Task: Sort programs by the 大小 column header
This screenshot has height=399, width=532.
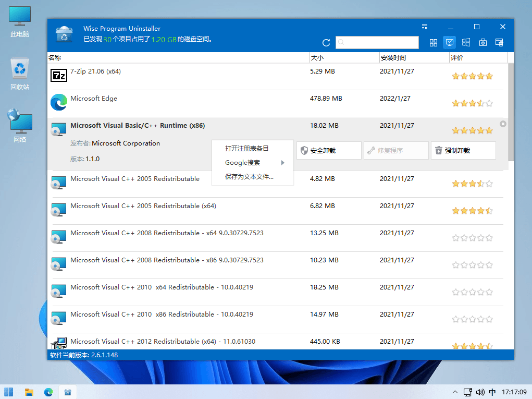Action: pyautogui.click(x=344, y=58)
